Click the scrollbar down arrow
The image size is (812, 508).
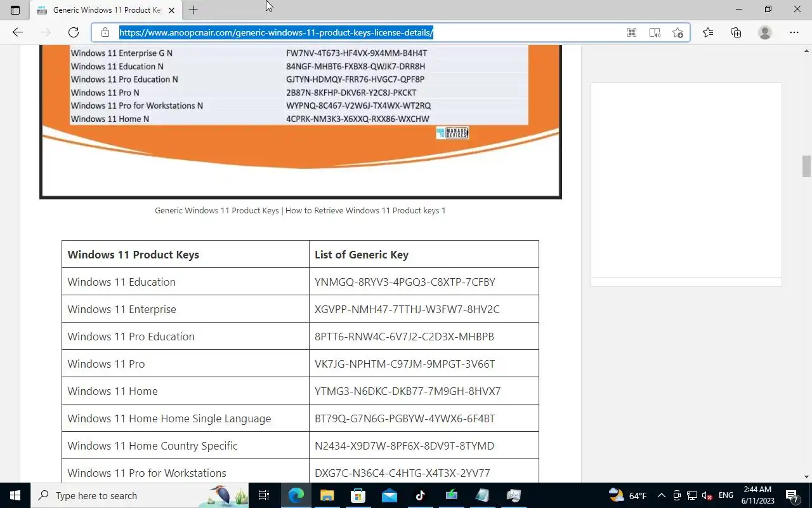pyautogui.click(x=806, y=477)
